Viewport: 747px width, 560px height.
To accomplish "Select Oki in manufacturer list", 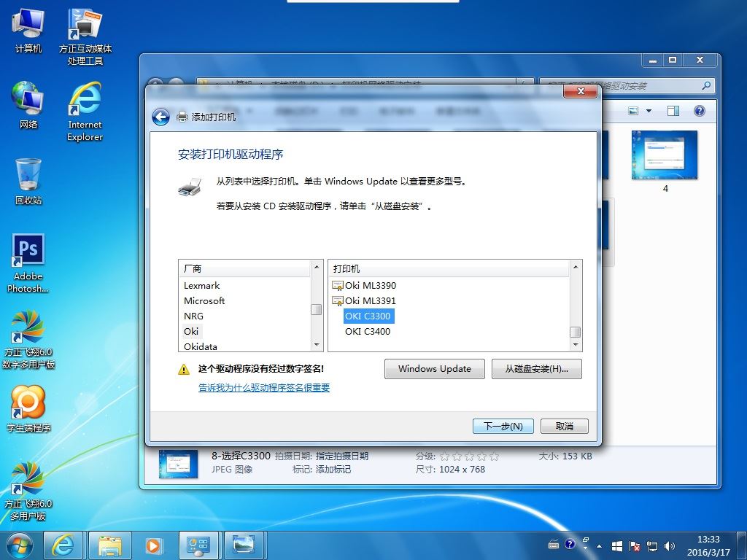I will coord(192,331).
